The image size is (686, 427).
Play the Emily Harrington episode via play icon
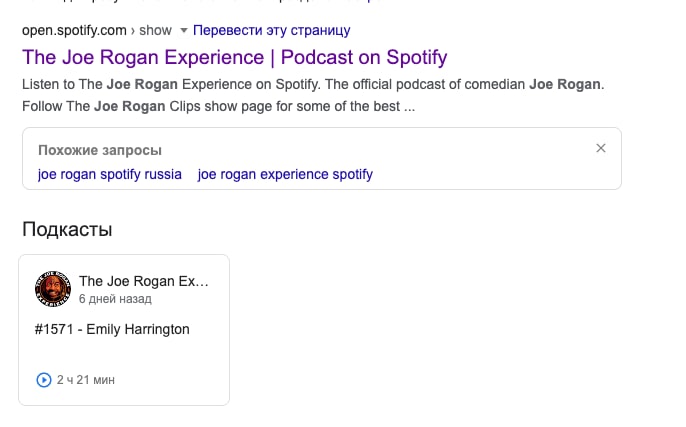(43, 380)
